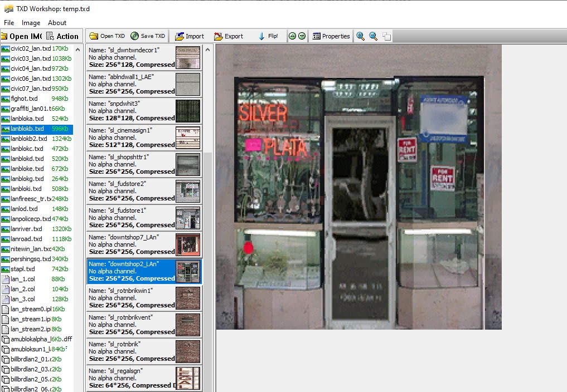Viewport: 567px width, 392px height.
Task: Select lanbloki.txd in file list
Action: click(37, 189)
